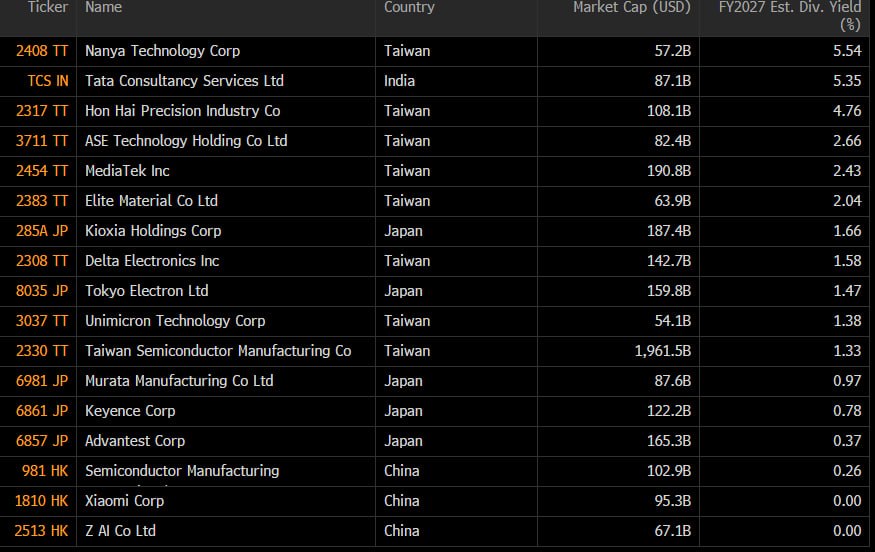The width and height of the screenshot is (875, 552).
Task: Click the 159.8B market cap value
Action: pyautogui.click(x=669, y=291)
